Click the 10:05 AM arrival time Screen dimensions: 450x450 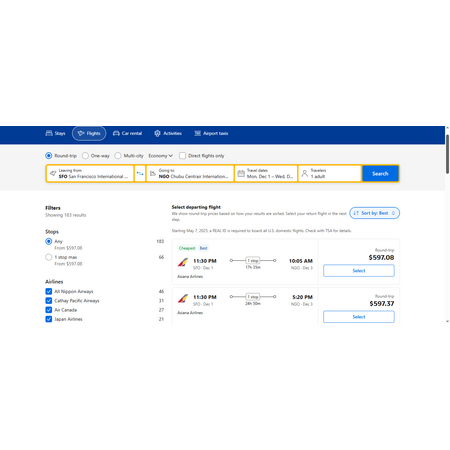point(301,261)
